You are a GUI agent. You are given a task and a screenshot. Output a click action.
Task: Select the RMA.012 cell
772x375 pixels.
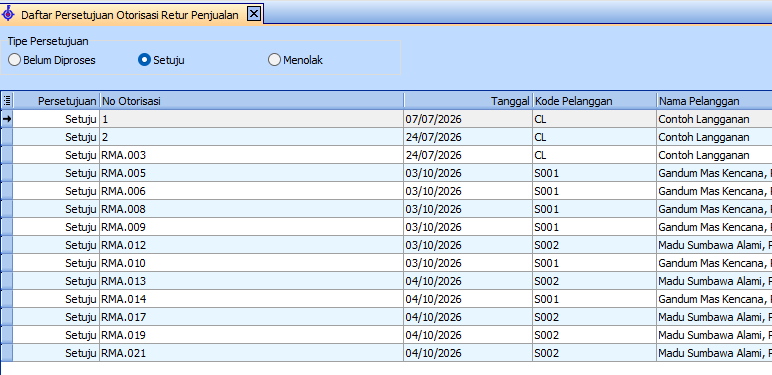tap(252, 245)
